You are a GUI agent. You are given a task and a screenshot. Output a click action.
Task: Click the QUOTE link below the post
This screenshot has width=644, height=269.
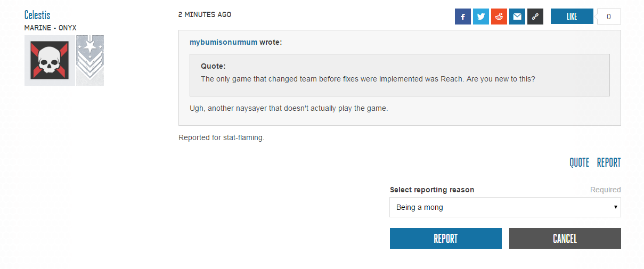click(579, 162)
